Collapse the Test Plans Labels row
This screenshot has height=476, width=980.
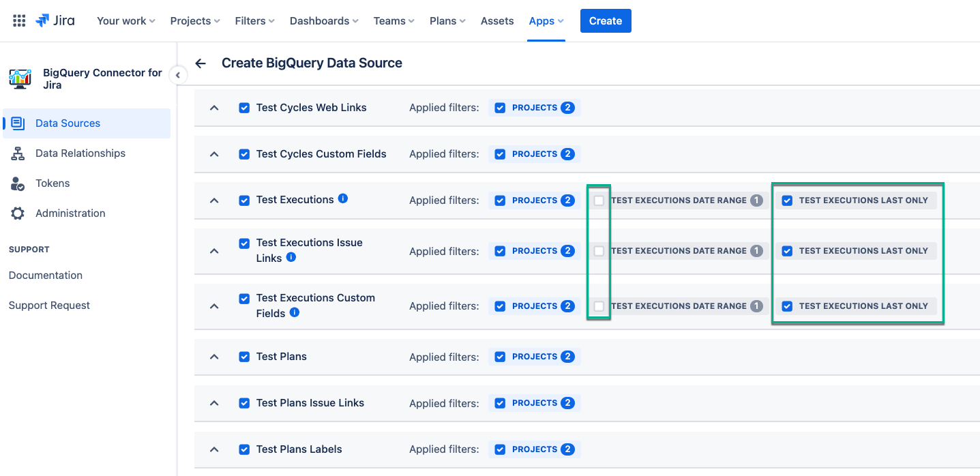pyautogui.click(x=214, y=449)
